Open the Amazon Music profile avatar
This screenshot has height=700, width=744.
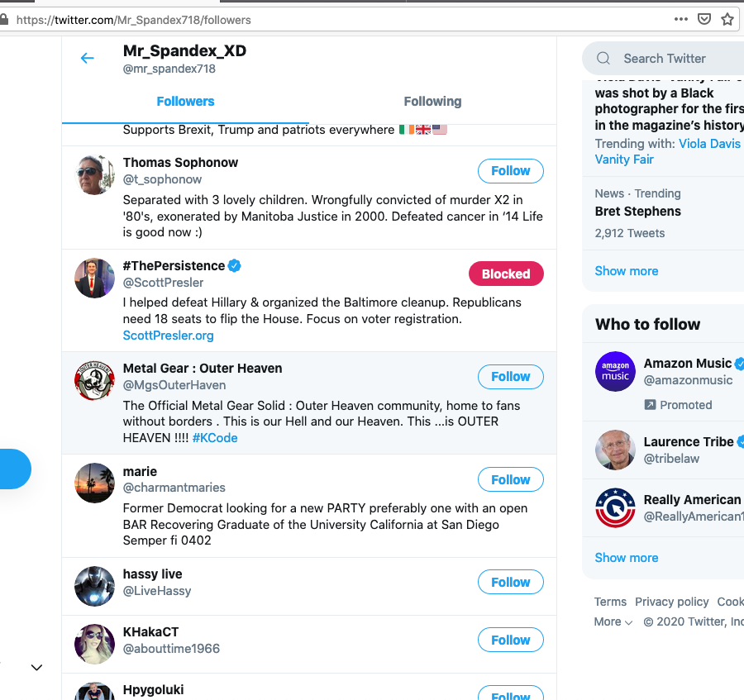tap(615, 371)
